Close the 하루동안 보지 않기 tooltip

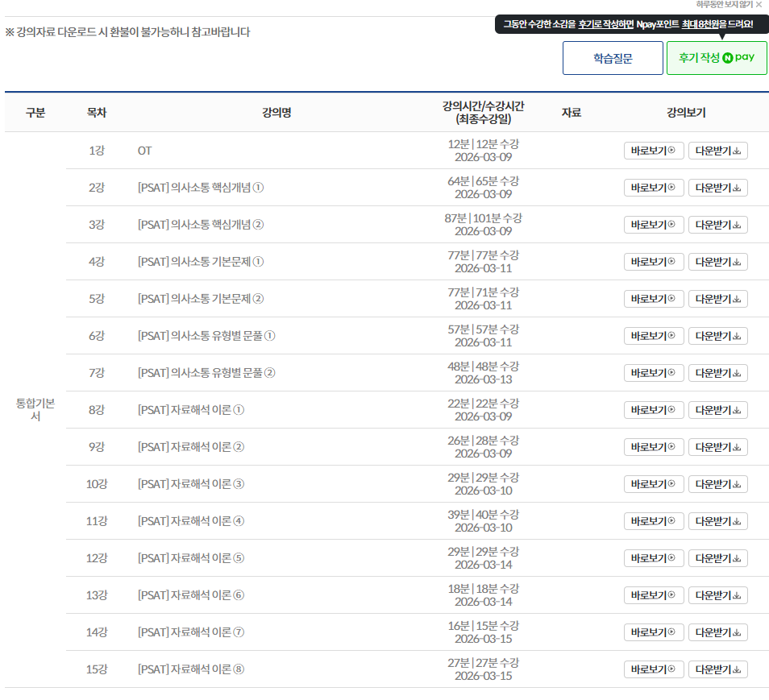click(759, 4)
